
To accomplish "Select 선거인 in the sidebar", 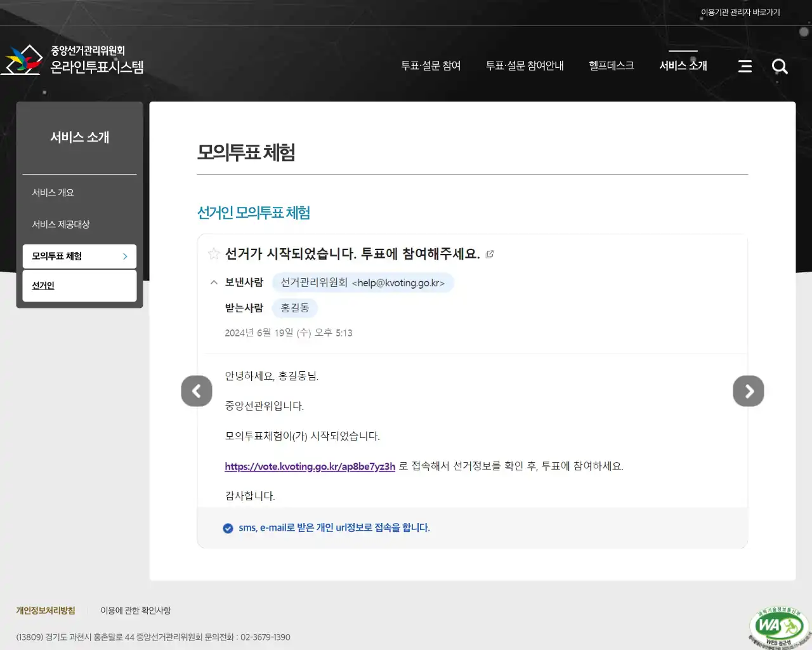I will coord(43,285).
